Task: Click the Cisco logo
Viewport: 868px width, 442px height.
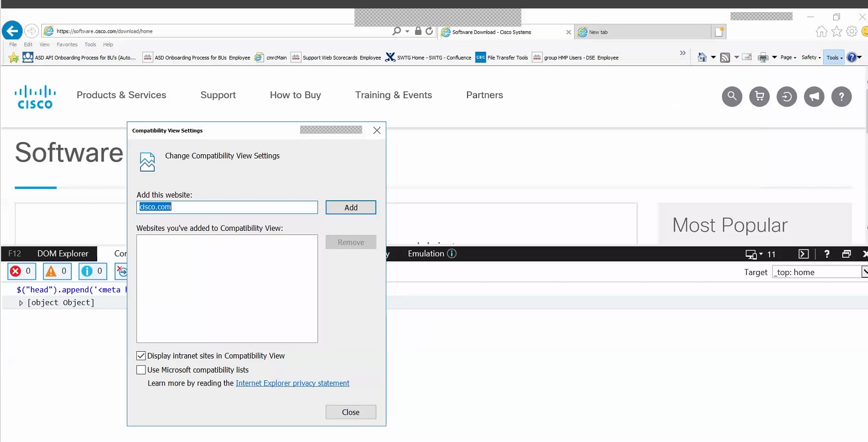Action: (35, 97)
